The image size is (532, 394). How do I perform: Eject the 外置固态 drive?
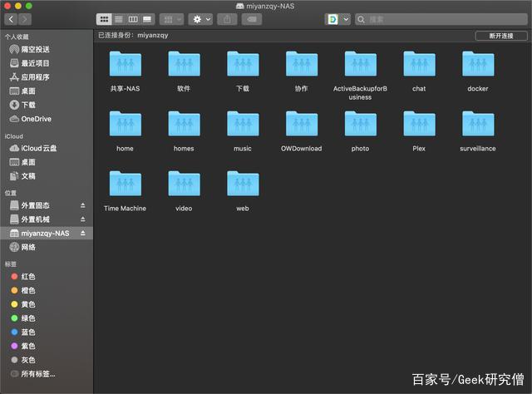click(x=83, y=205)
